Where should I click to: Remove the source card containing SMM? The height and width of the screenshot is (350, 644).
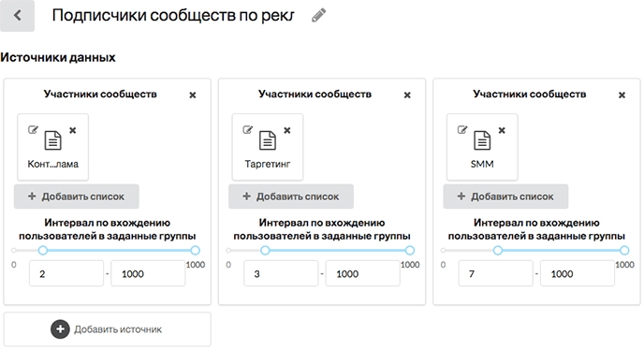(622, 95)
